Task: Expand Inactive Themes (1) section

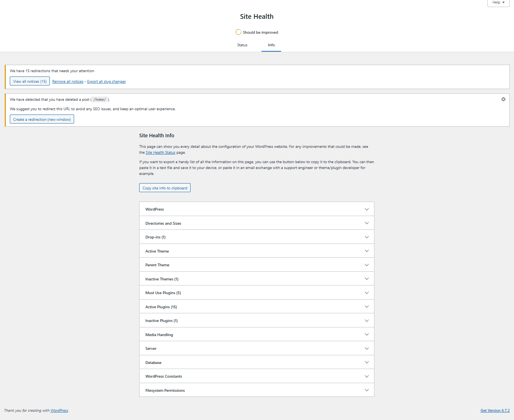Action: (x=257, y=279)
